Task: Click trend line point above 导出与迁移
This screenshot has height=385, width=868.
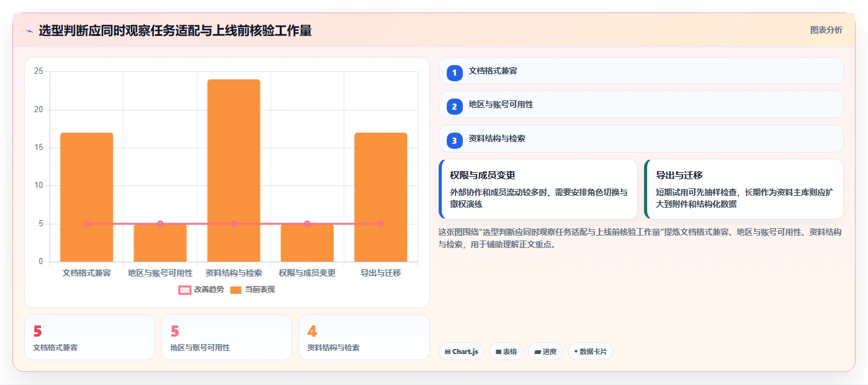Action: (x=380, y=224)
